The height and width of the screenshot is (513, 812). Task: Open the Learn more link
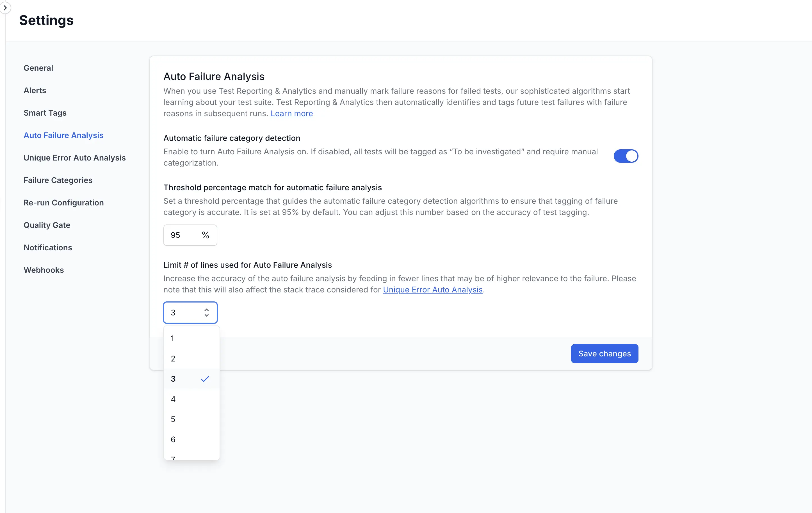(x=292, y=114)
